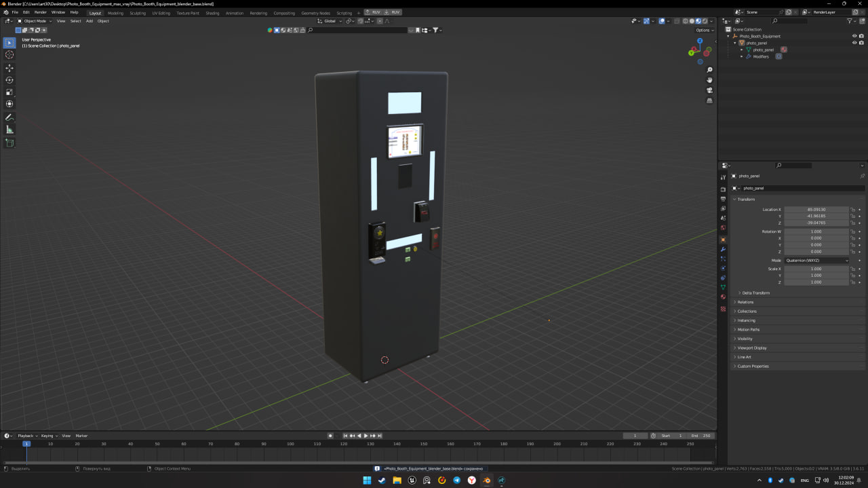This screenshot has height=488, width=868.
Task: Activate the Cursor tool in the toolbar
Action: [9, 54]
